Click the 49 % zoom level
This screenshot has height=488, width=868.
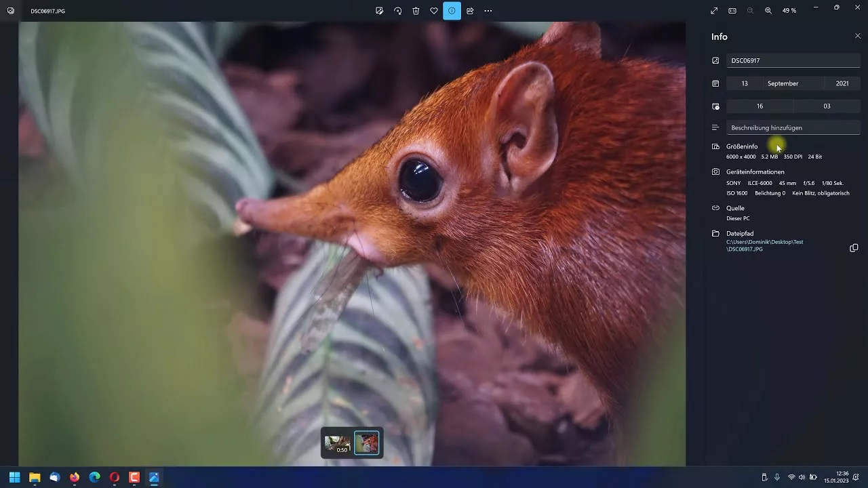[789, 11]
